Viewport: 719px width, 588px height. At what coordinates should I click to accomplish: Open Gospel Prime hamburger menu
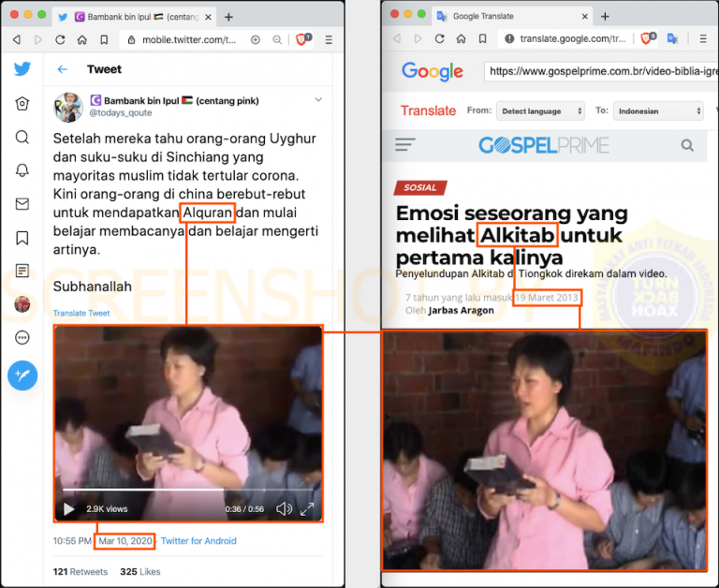coord(404,145)
